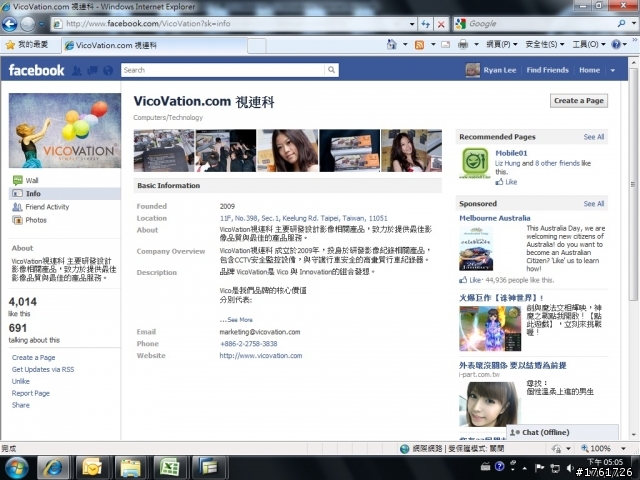Click the IE help question icon
Image resolution: width=640 pixels, height=480 pixels.
click(x=616, y=44)
